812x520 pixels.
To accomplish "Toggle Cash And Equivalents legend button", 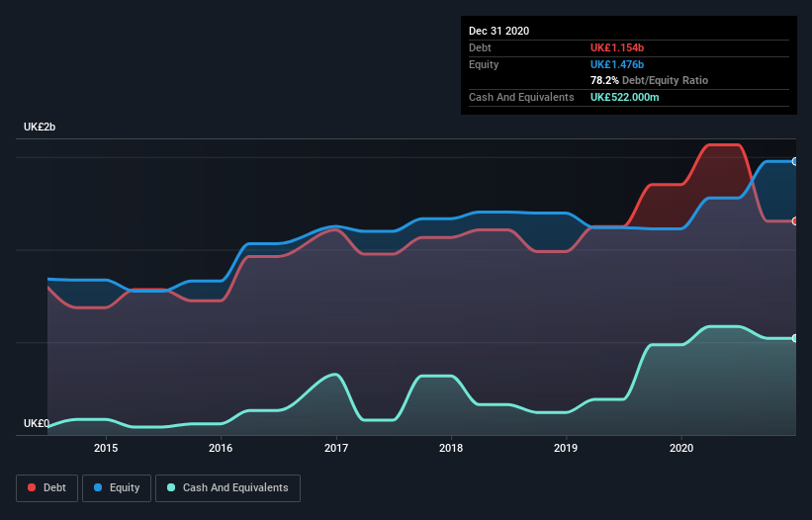I will pos(227,488).
